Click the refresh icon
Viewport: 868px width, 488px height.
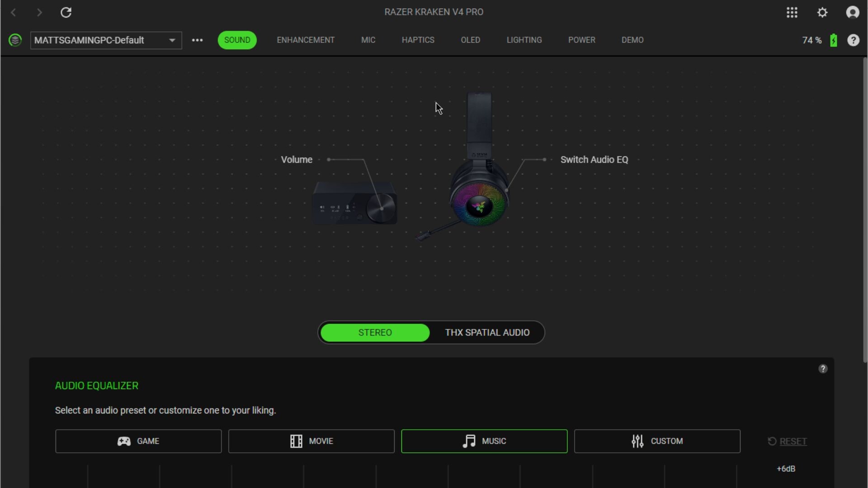[x=66, y=13]
